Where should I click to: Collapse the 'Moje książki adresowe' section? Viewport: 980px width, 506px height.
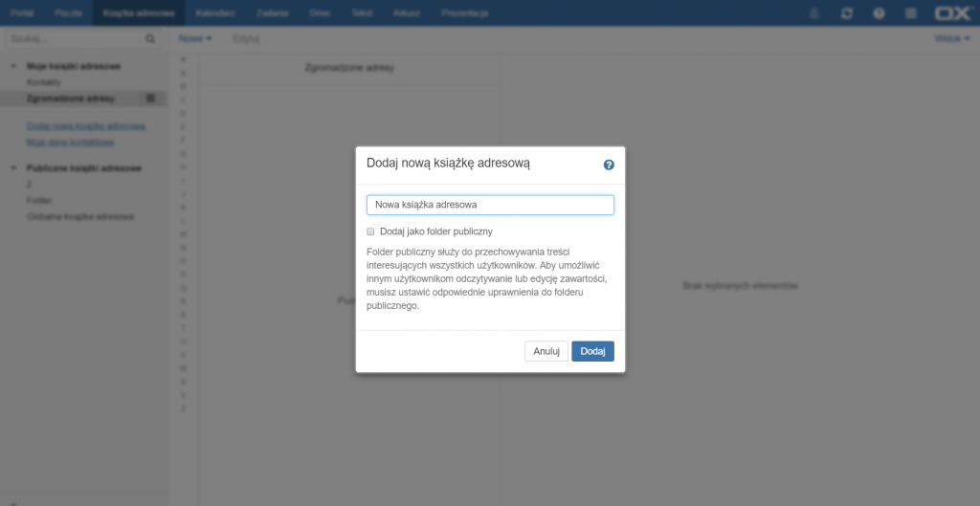[13, 66]
